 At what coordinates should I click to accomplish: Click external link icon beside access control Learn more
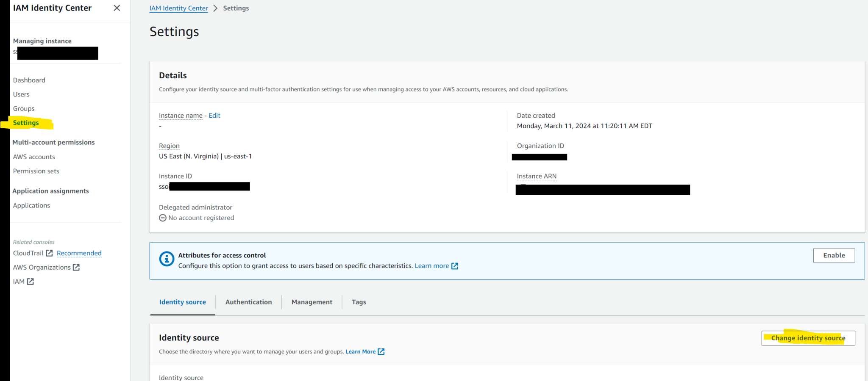click(455, 266)
